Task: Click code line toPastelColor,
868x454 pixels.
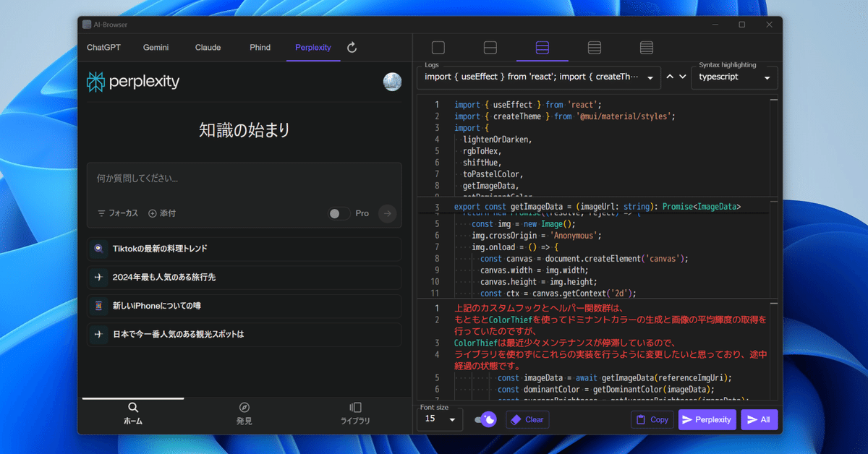Action: pyautogui.click(x=493, y=174)
